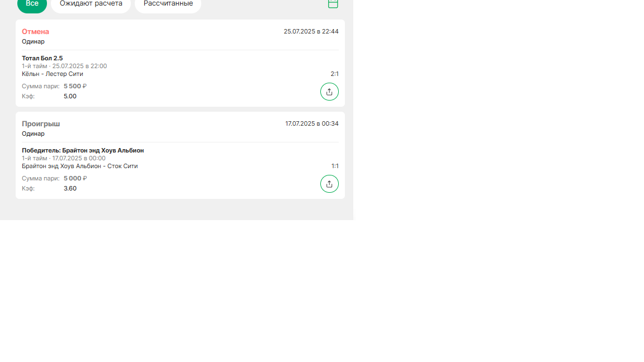Share the cancelled Кёльн - Лестер Сити bet
This screenshot has width=644, height=362.
tap(329, 92)
